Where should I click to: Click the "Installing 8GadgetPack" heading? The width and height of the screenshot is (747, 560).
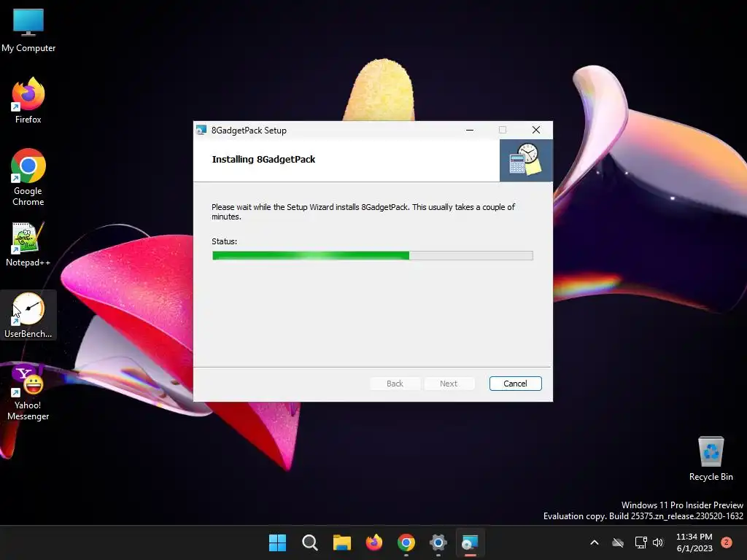(x=263, y=160)
